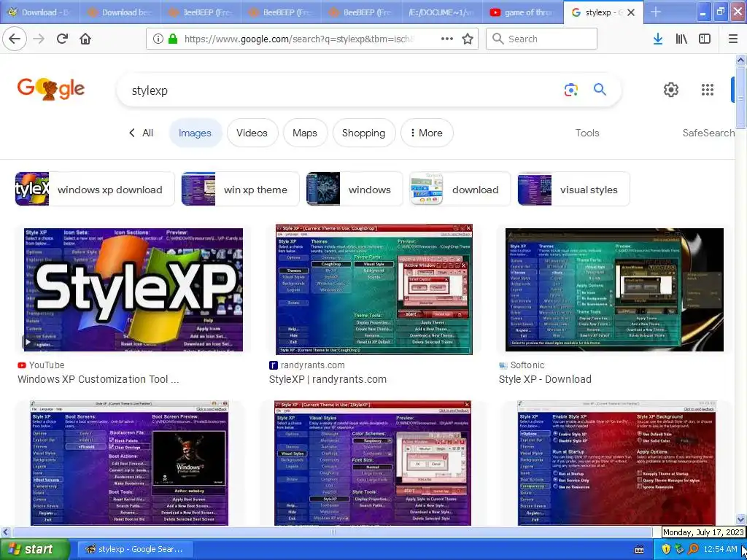Click the Firefox Search field
This screenshot has width=747, height=560.
pos(541,39)
